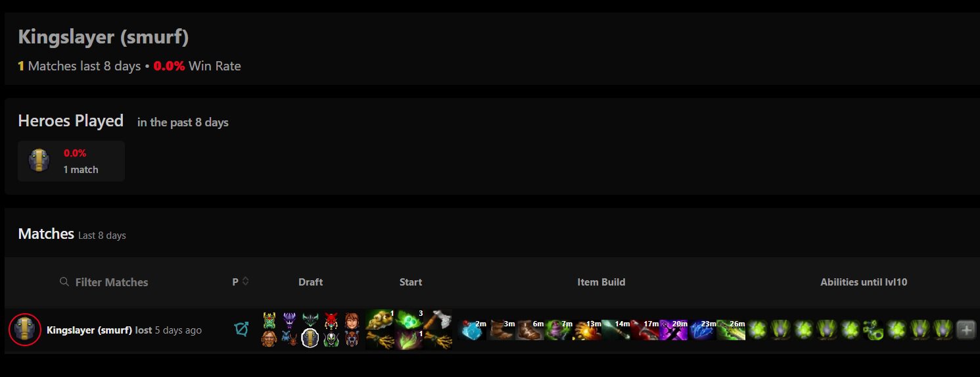This screenshot has width=980, height=377.
Task: Click the Abilities until lvl10 header
Action: click(864, 282)
